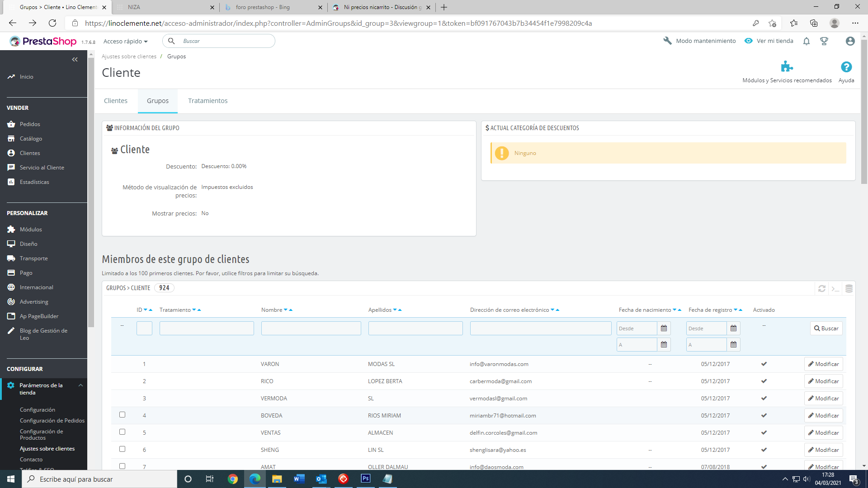The height and width of the screenshot is (488, 868).
Task: Click the notifications bell icon
Action: pos(806,41)
